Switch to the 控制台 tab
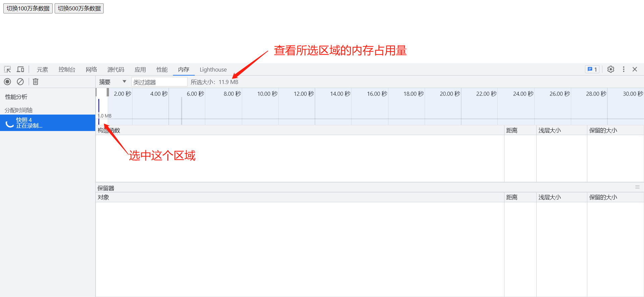This screenshot has width=644, height=297. [x=67, y=70]
